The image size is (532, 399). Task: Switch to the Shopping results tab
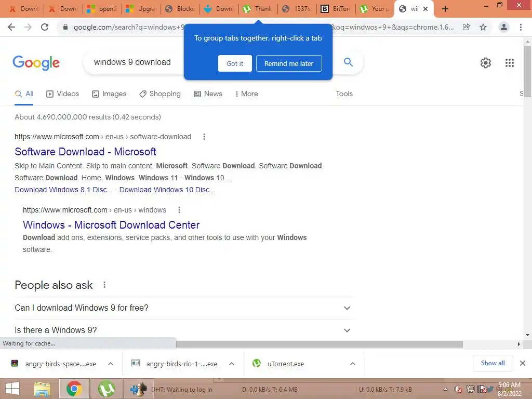(160, 94)
